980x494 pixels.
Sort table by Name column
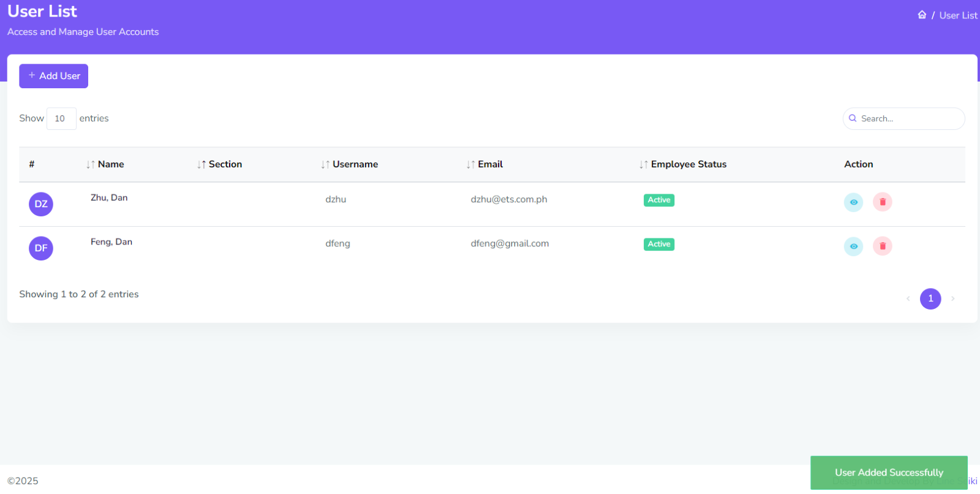[x=110, y=164]
